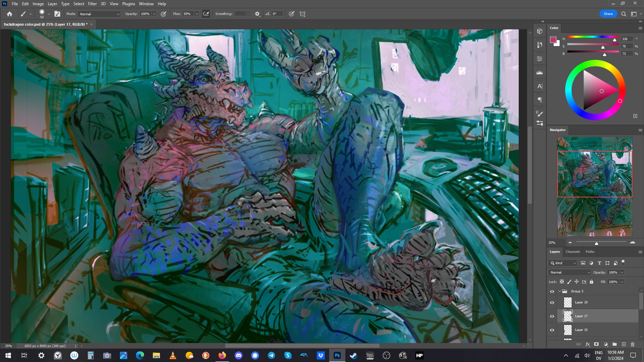The height and width of the screenshot is (362, 644).
Task: Lock image pixels with brush icon
Action: tap(569, 282)
